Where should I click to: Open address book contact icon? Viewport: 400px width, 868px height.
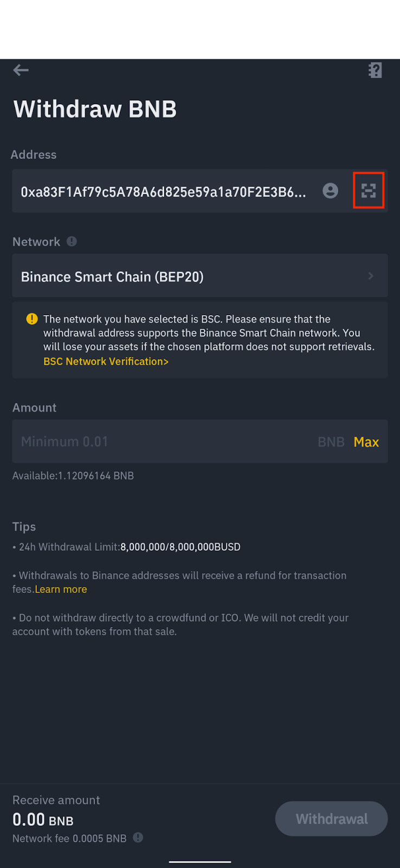click(x=330, y=191)
